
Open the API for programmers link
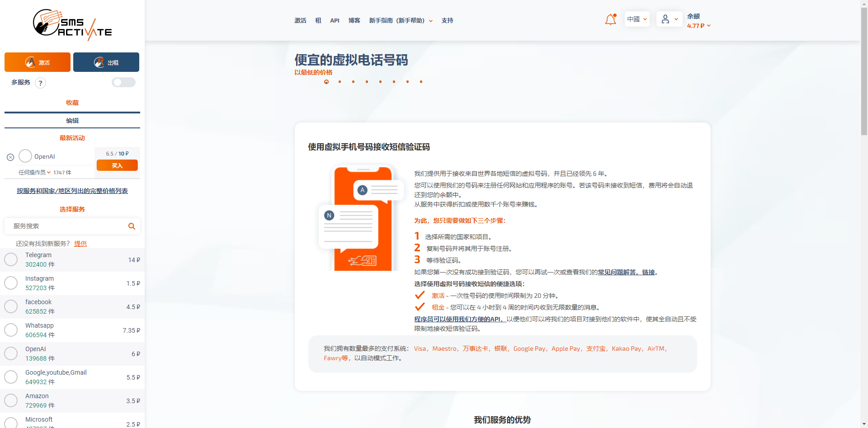click(460, 319)
